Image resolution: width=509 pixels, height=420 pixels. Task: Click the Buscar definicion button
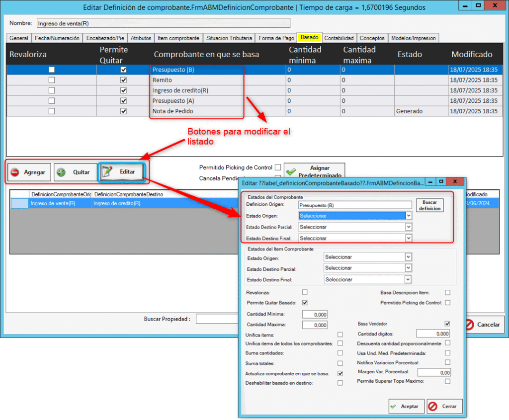tap(429, 205)
